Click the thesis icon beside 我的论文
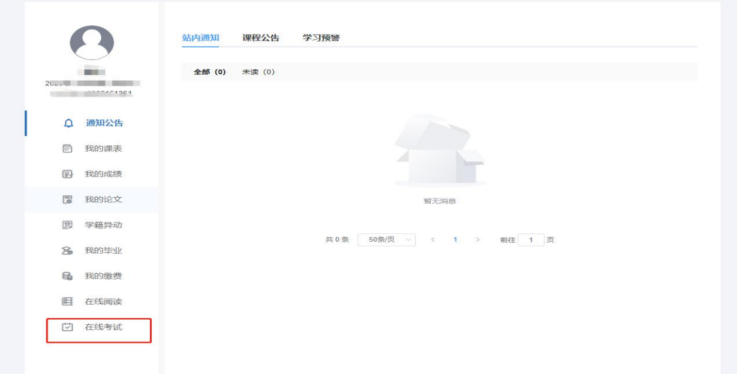The height and width of the screenshot is (374, 737). pos(67,199)
